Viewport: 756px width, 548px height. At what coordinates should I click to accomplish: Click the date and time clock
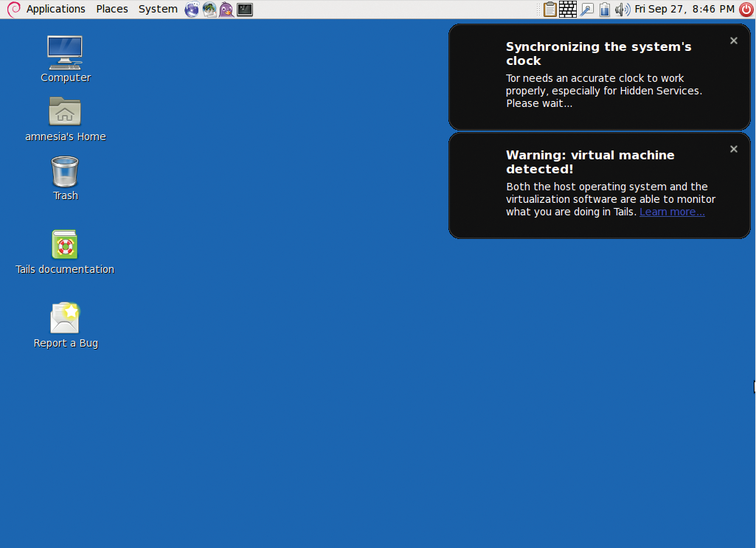[684, 9]
